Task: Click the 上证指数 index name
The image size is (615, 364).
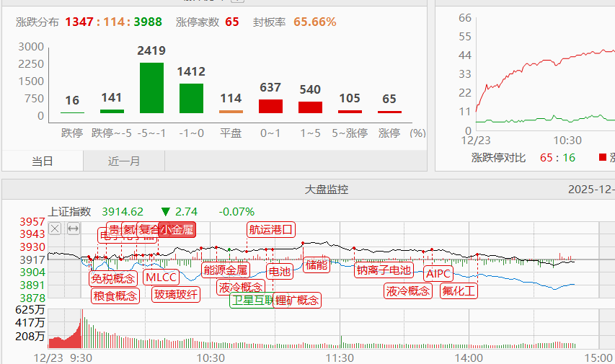Action: [x=70, y=212]
